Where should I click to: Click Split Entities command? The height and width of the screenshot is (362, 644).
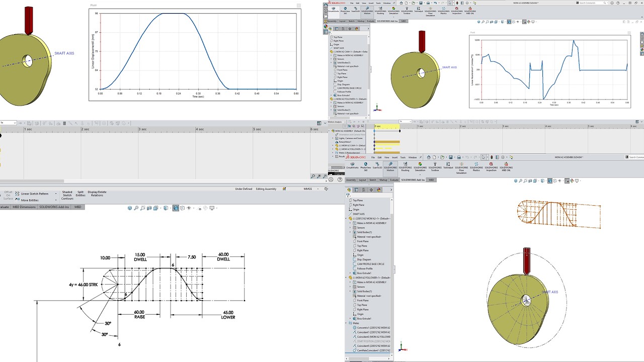[80, 194]
